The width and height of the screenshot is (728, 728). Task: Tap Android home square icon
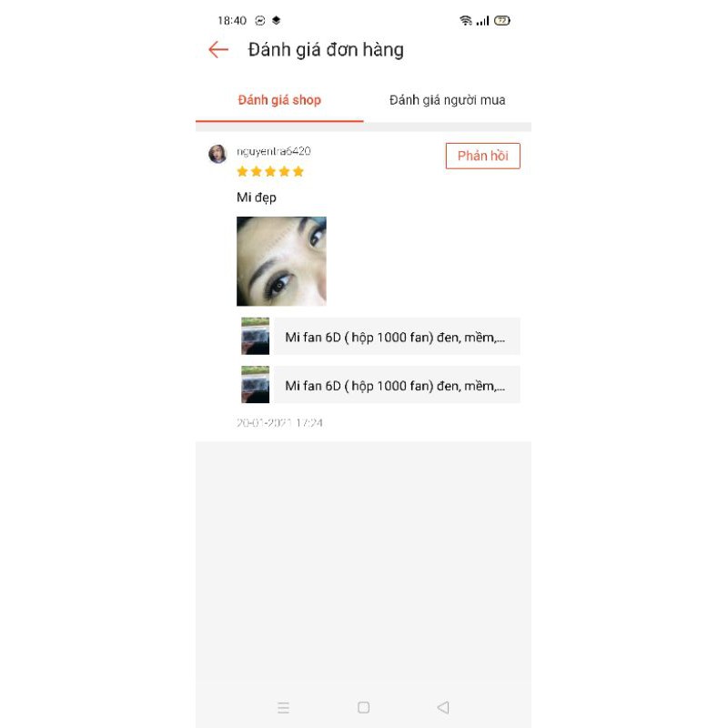coord(363,708)
